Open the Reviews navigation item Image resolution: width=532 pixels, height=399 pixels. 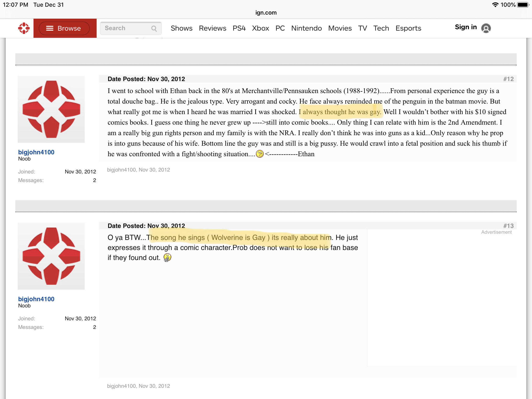[212, 28]
